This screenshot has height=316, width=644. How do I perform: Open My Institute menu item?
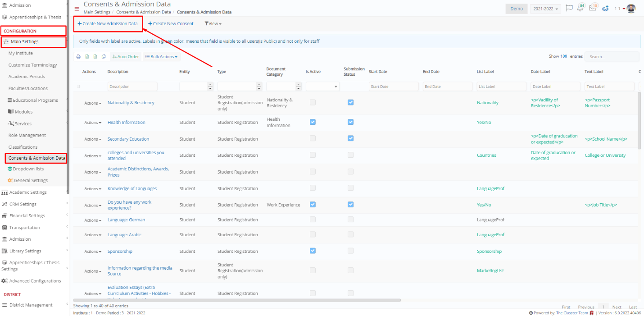[x=21, y=53]
